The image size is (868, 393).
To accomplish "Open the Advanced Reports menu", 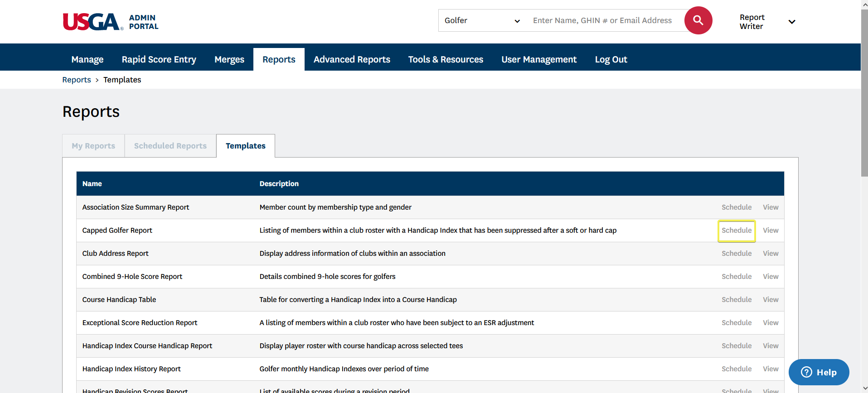I will [x=352, y=59].
